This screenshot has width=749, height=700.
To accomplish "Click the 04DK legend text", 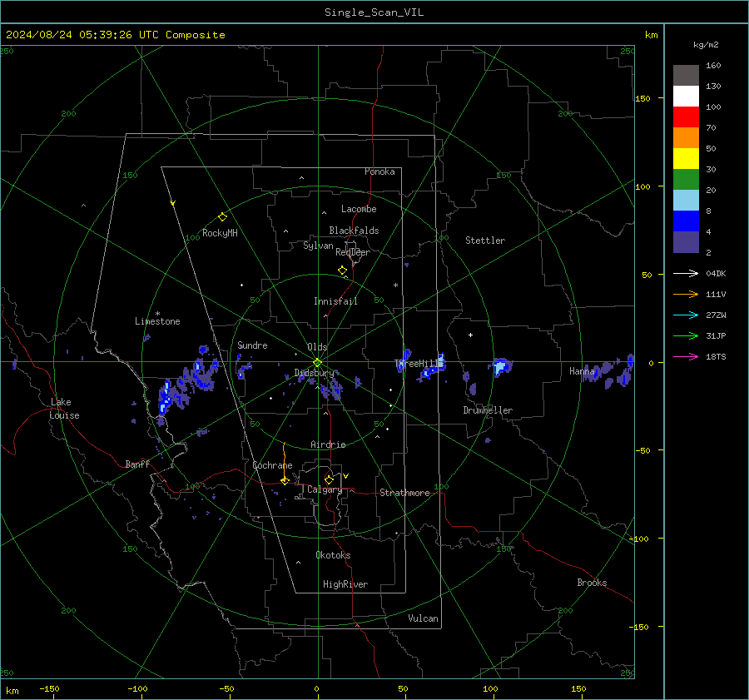I will coord(716,273).
